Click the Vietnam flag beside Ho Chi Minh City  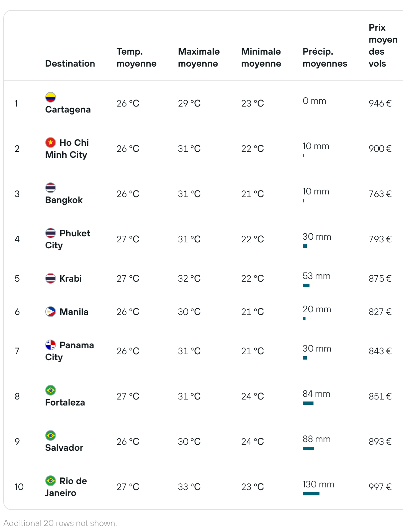pyautogui.click(x=51, y=142)
